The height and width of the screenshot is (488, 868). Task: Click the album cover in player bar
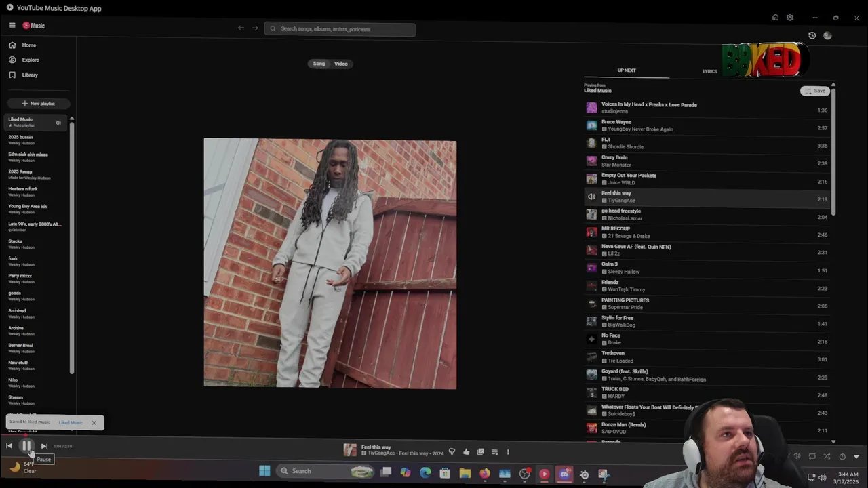[350, 450]
